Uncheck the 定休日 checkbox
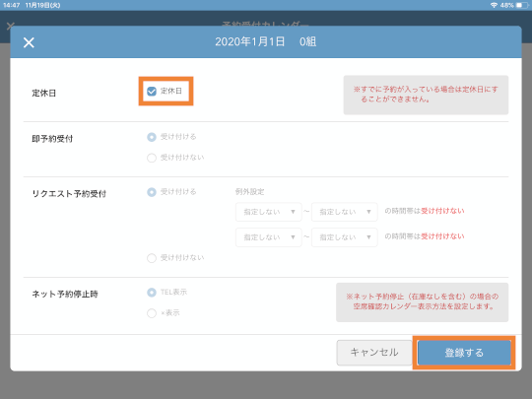 coord(152,92)
